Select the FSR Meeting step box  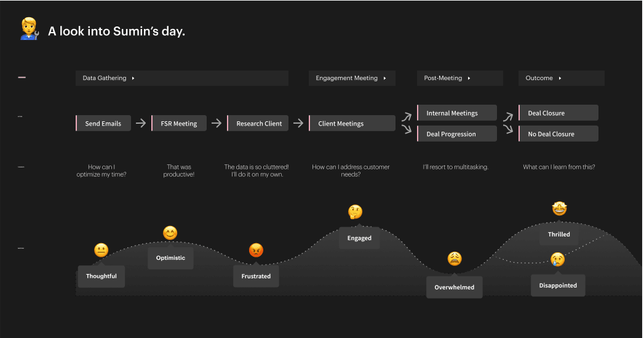pyautogui.click(x=178, y=123)
